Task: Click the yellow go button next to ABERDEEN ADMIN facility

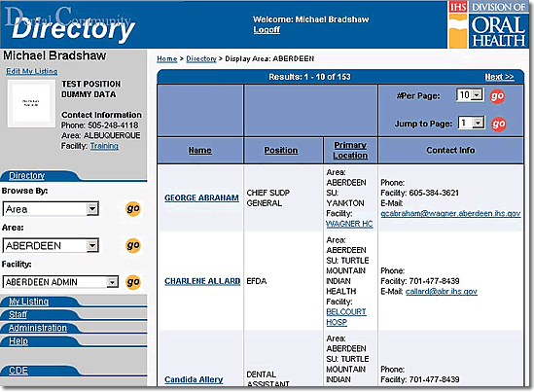Action: click(133, 282)
